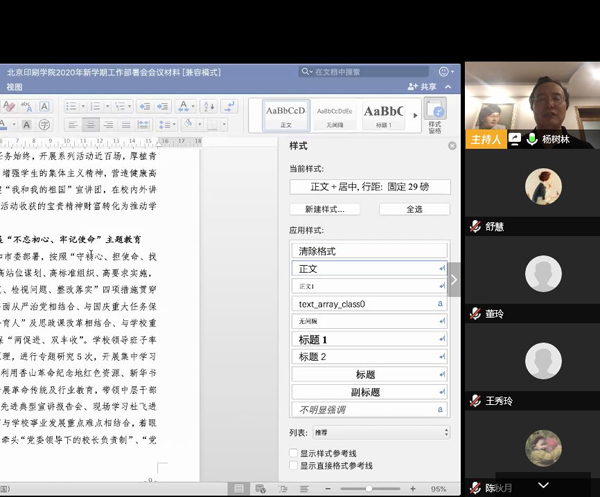Click the zoom slider handle

(368, 489)
